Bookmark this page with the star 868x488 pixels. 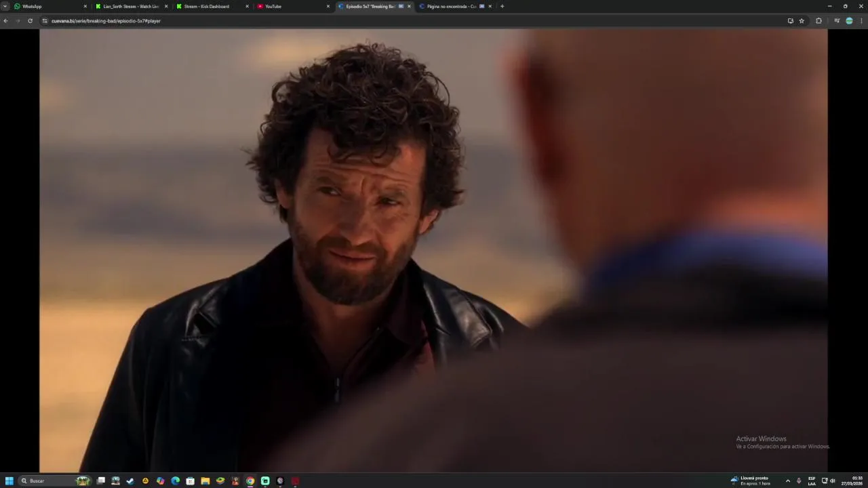(802, 21)
